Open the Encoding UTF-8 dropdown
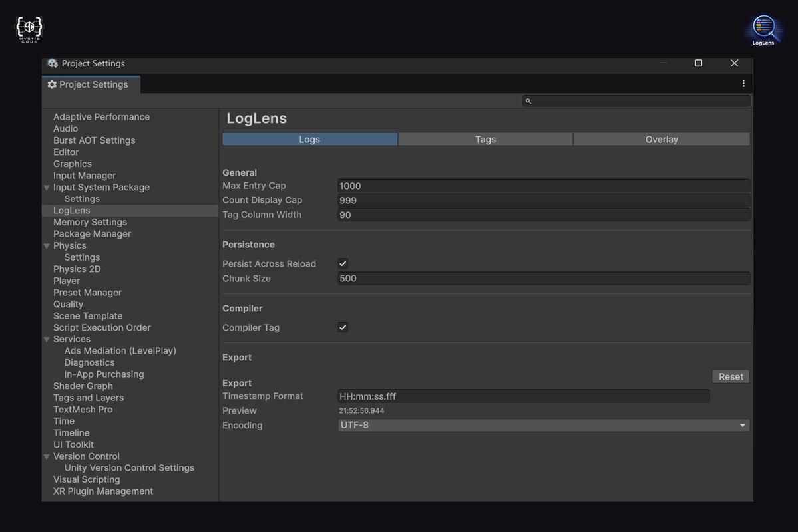This screenshot has width=798, height=532. (x=543, y=425)
